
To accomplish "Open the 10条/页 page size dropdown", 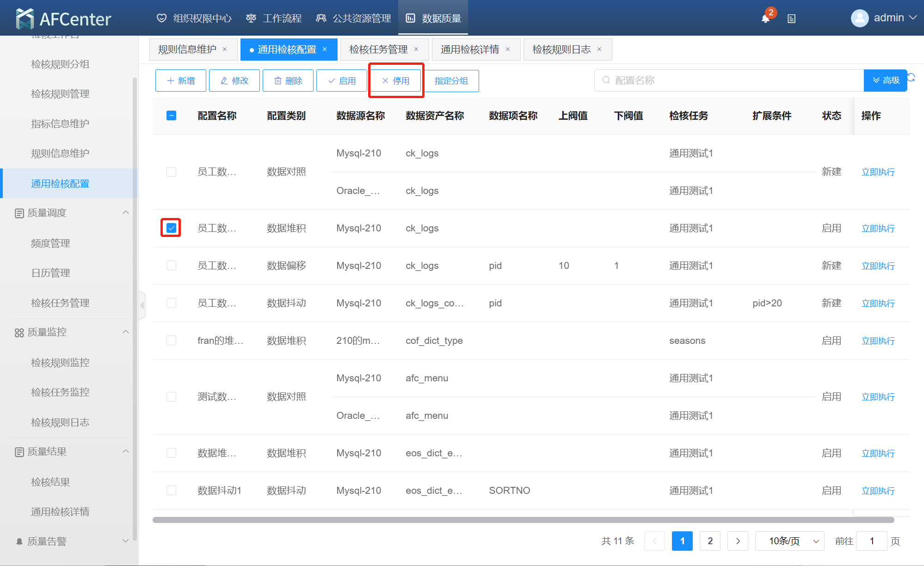I will click(x=789, y=541).
